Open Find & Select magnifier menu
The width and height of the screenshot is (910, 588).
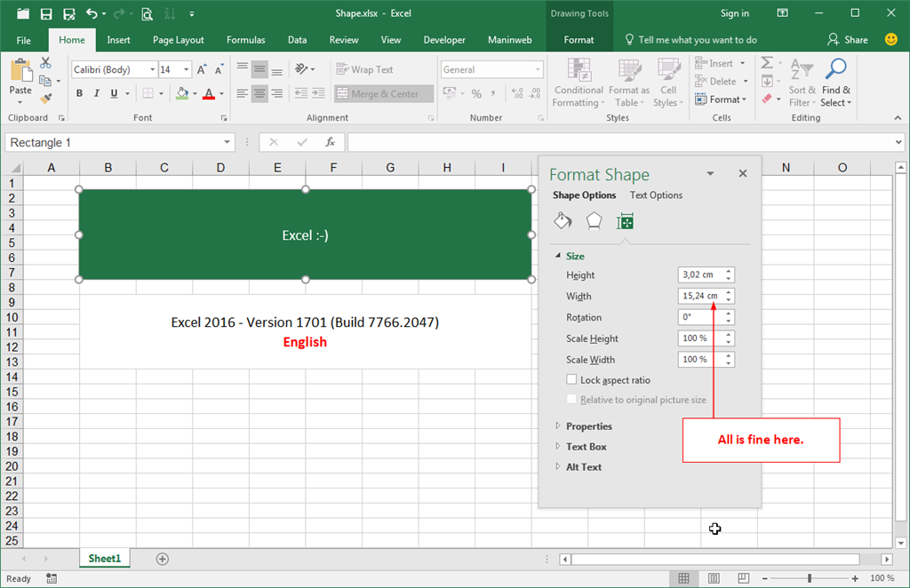click(x=835, y=83)
